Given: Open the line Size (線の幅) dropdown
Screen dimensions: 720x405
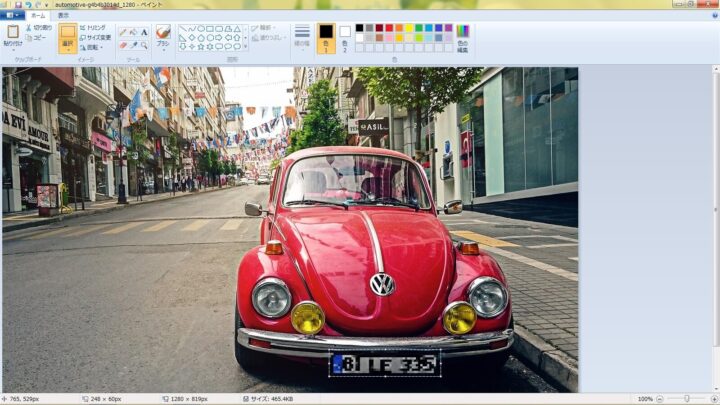Looking at the screenshot, I should (x=302, y=39).
